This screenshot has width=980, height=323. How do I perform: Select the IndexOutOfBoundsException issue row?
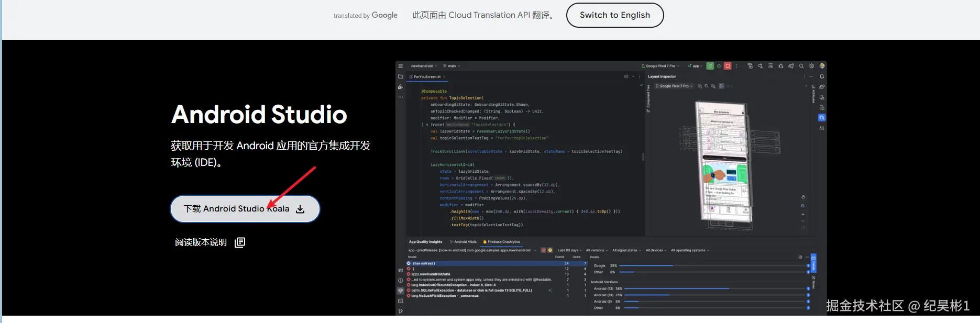point(497,285)
